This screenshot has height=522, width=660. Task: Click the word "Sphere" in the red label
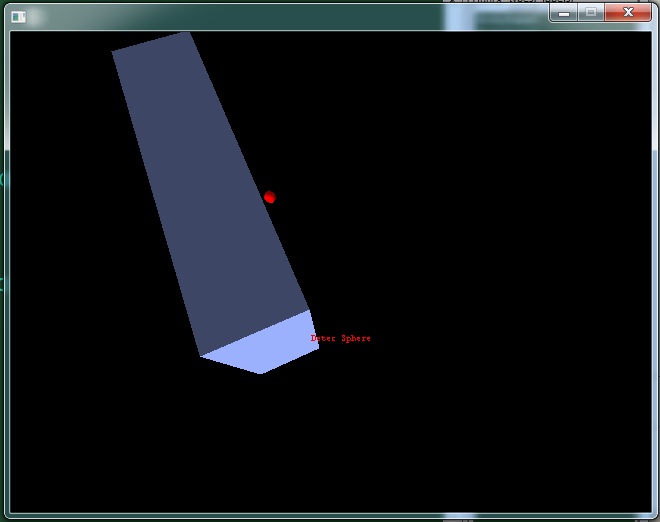pyautogui.click(x=356, y=339)
